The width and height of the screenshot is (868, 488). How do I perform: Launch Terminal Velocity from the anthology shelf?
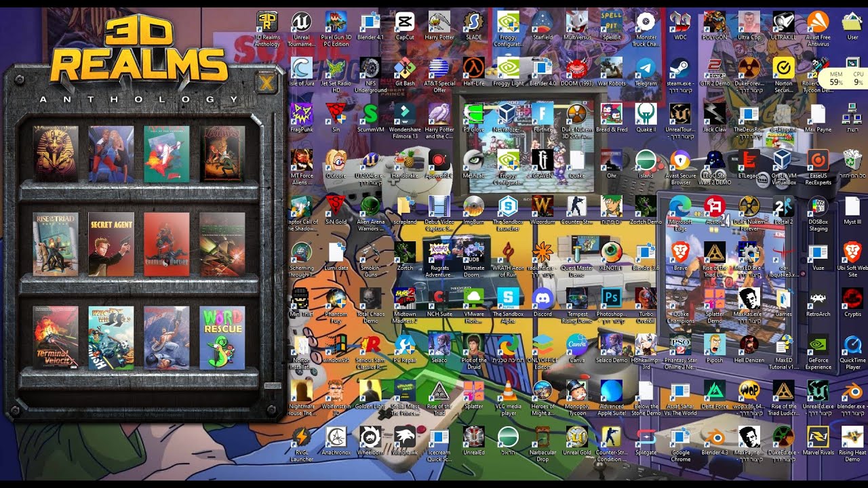(56, 338)
